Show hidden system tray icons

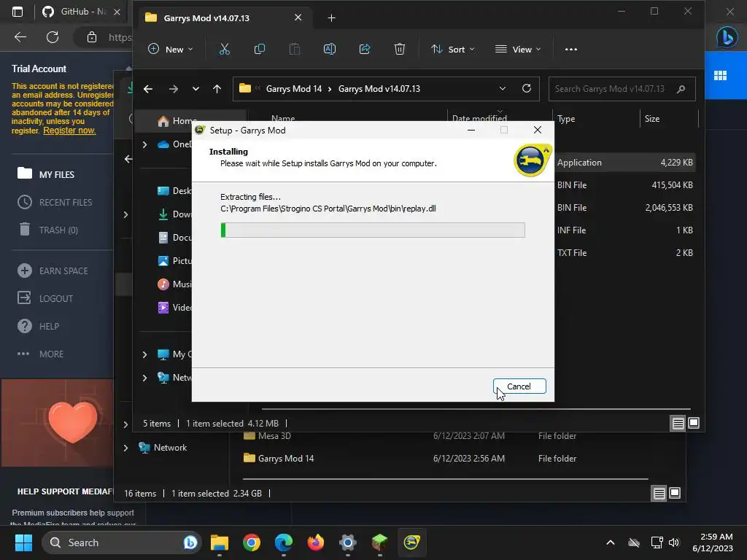pyautogui.click(x=611, y=542)
